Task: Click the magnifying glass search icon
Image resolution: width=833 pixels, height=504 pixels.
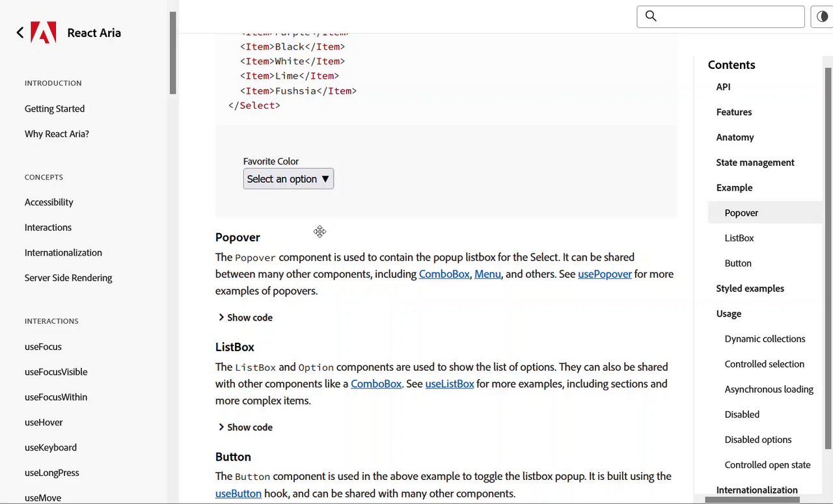Action: click(x=650, y=16)
